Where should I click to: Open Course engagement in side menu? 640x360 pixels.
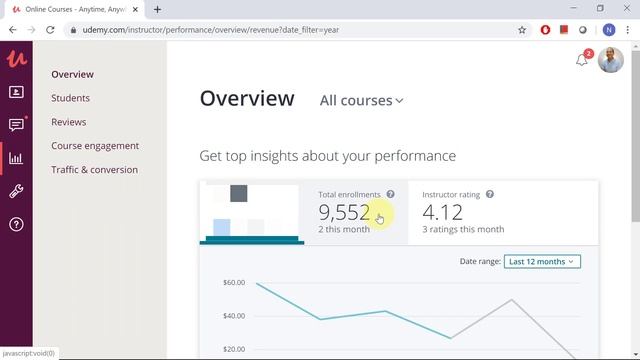(x=95, y=146)
